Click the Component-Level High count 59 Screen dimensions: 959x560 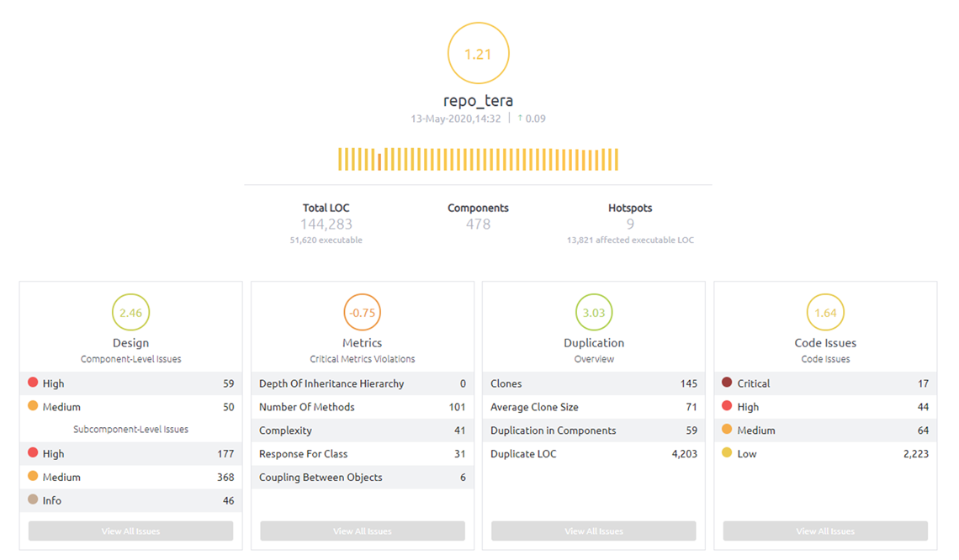pyautogui.click(x=228, y=383)
